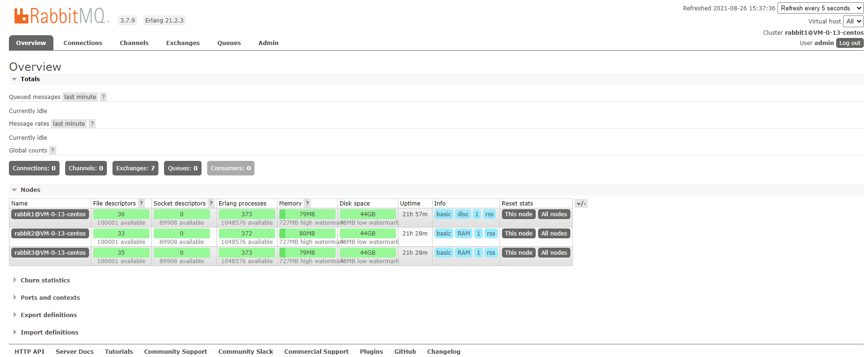This screenshot has height=357, width=868.
Task: Reset stats on This node for rabbit2
Action: pyautogui.click(x=518, y=234)
